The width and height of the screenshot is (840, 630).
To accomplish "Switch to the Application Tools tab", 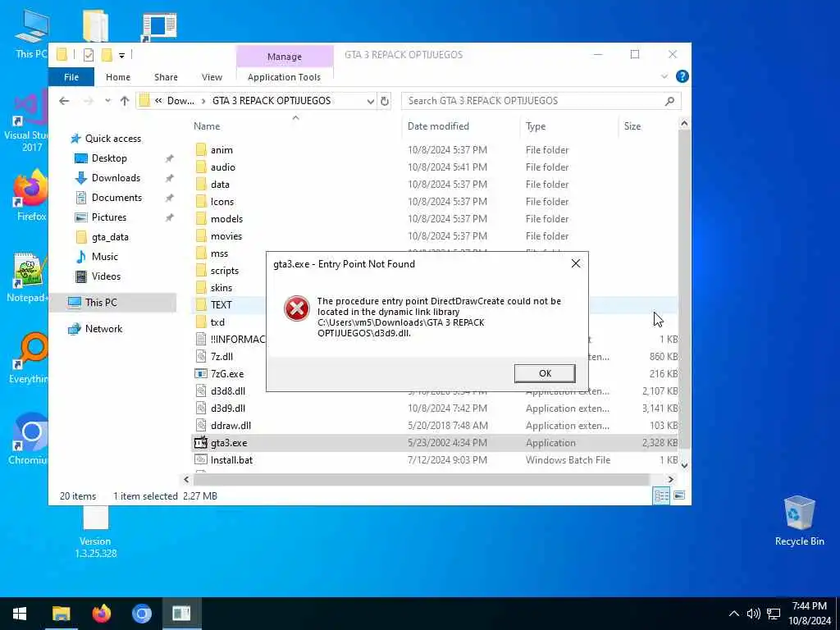I will (x=284, y=77).
